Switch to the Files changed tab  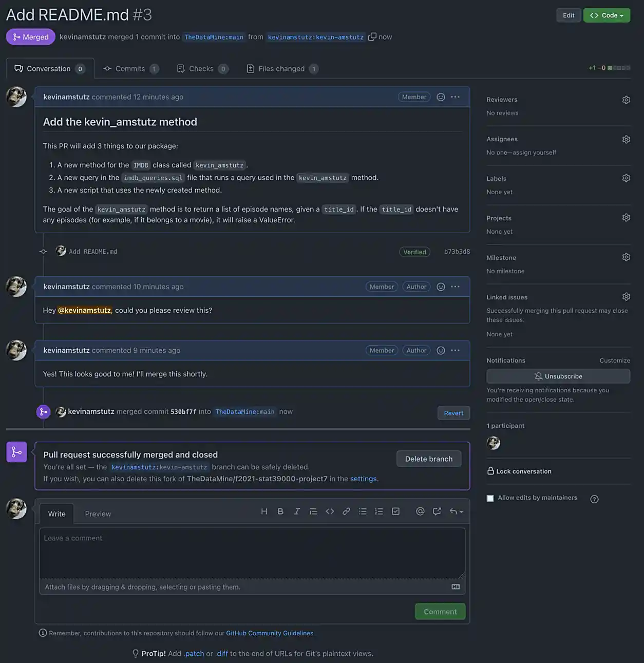point(282,69)
